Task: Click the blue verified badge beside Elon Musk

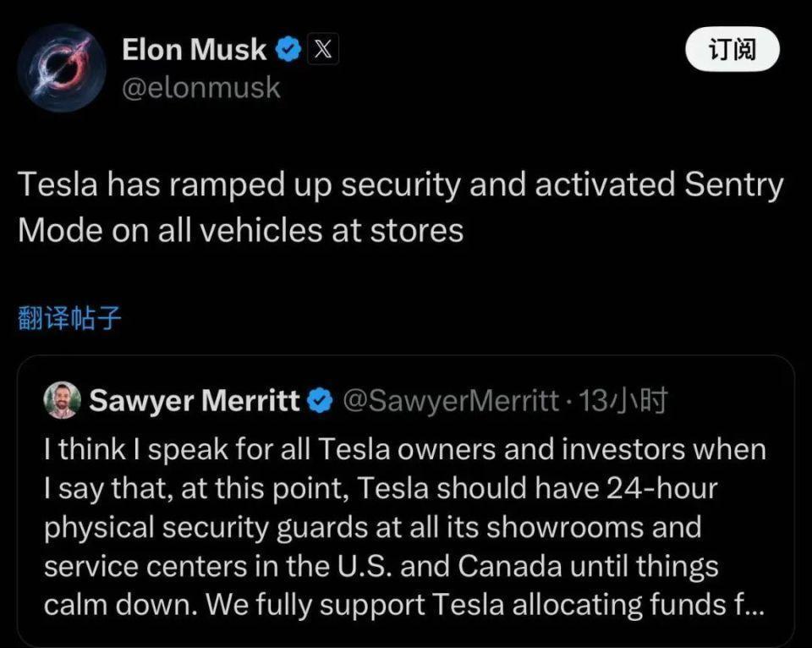Action: (x=288, y=51)
